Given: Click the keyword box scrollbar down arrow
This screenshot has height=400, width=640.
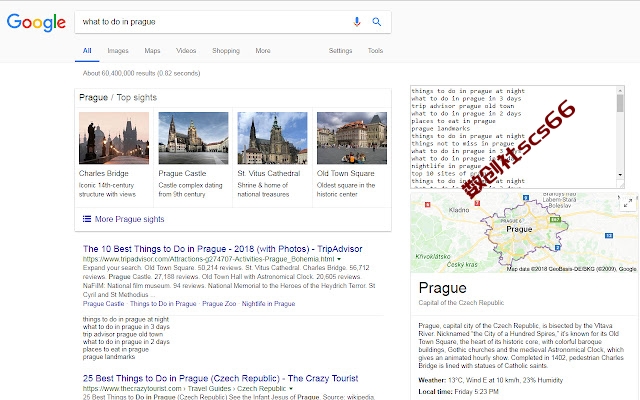Looking at the screenshot, I should tap(620, 175).
